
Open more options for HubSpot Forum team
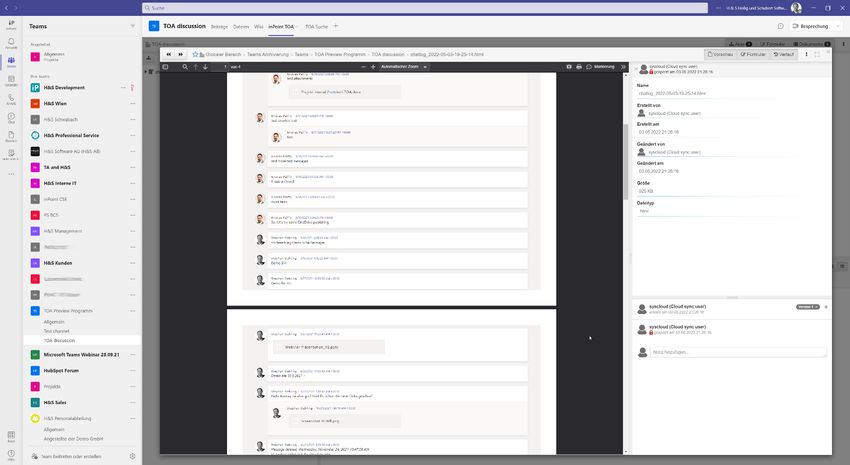(133, 371)
